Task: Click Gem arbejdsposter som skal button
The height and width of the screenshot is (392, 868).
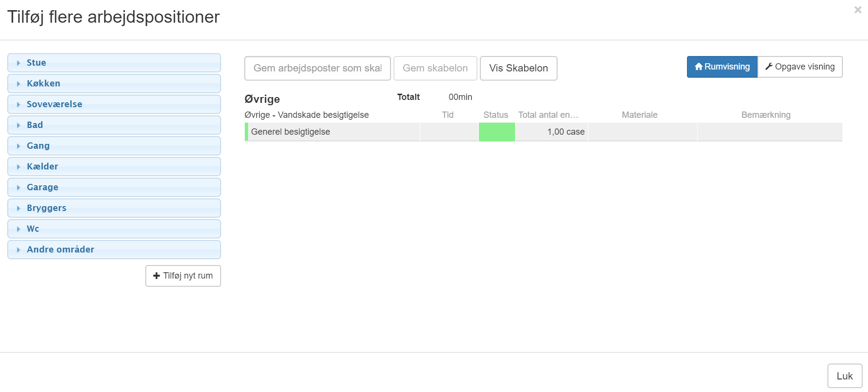Action: [317, 68]
